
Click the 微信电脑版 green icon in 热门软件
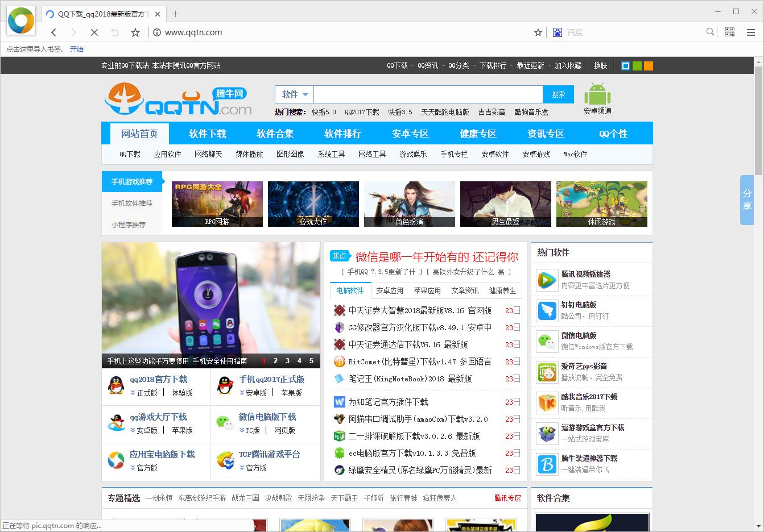(547, 341)
